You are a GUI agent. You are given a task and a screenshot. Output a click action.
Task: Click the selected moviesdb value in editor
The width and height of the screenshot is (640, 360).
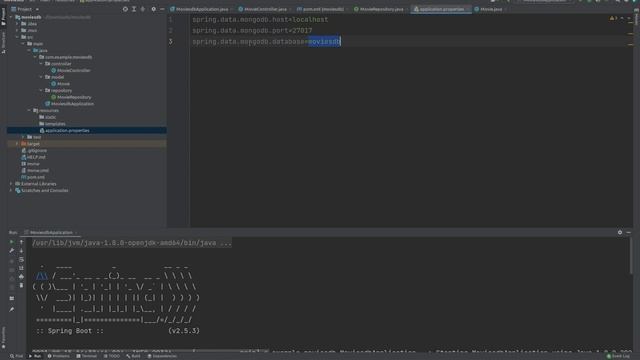[324, 42]
